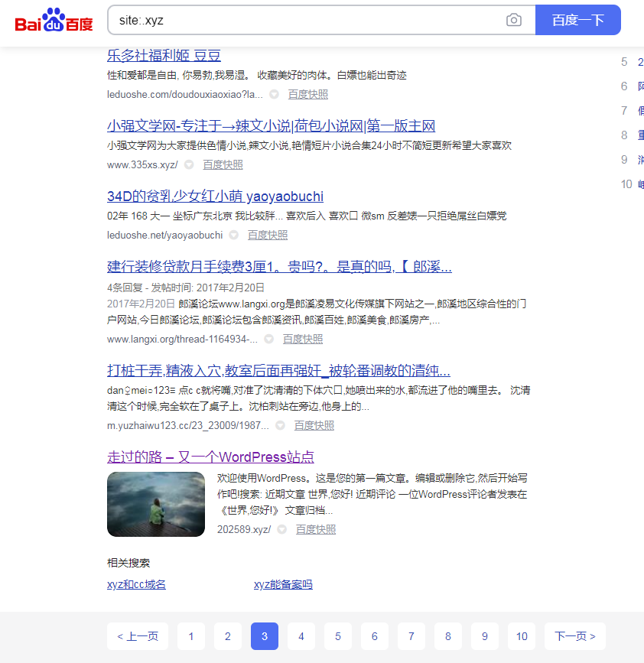Image resolution: width=644 pixels, height=663 pixels.
Task: Click URL text 202589.xyz/
Action: click(244, 529)
